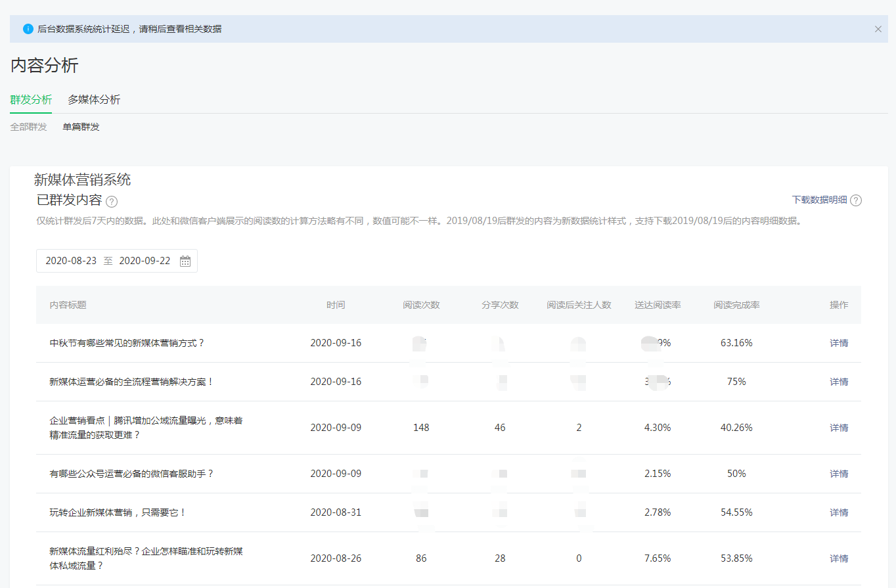The image size is (896, 588).
Task: Click the title 玩转企业新媒体营销，只需要它！
Action: 118,512
